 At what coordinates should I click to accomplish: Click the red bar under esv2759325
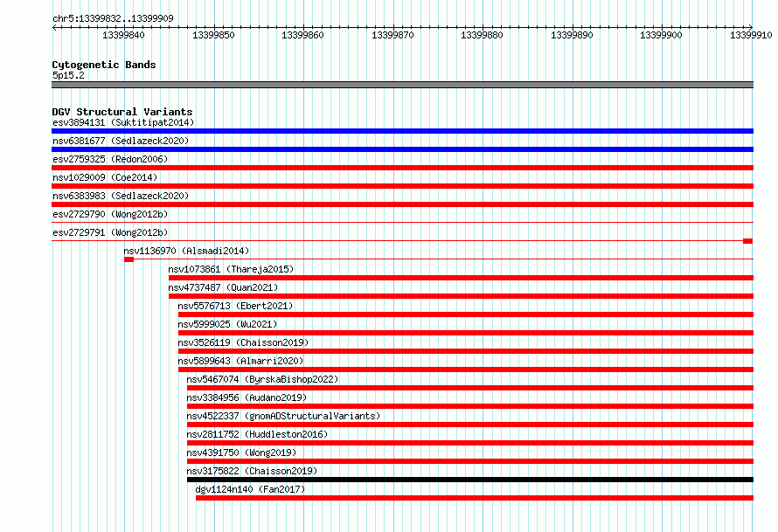click(x=402, y=168)
